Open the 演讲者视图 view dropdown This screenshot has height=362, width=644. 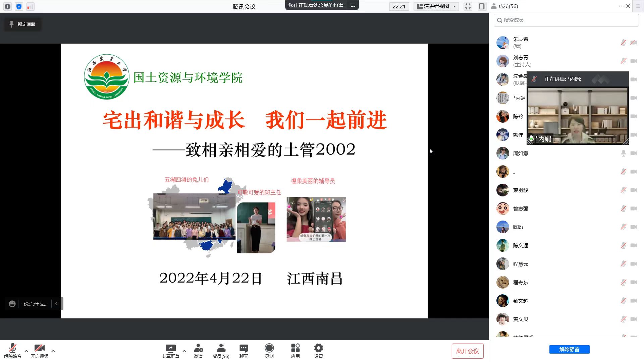coord(436,6)
